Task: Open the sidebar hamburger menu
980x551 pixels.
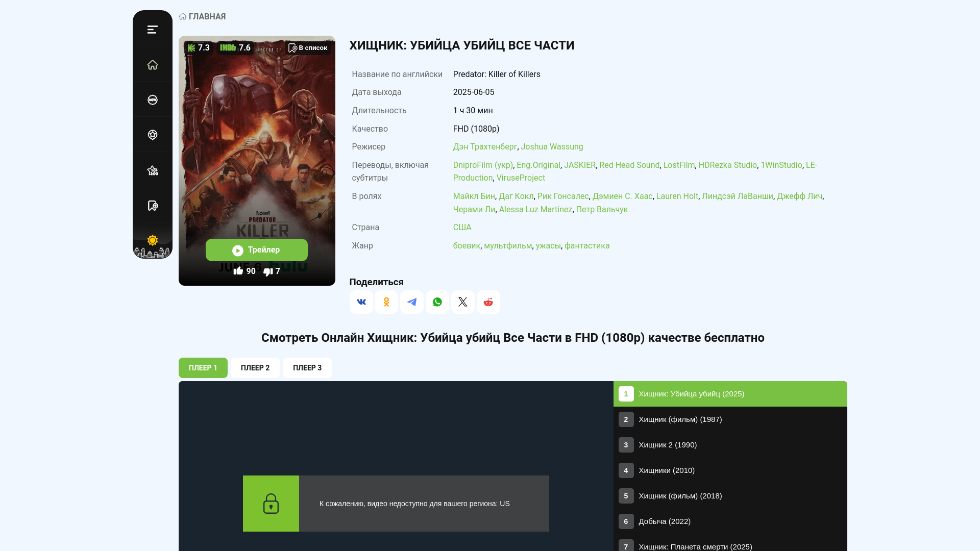Action: tap(152, 30)
